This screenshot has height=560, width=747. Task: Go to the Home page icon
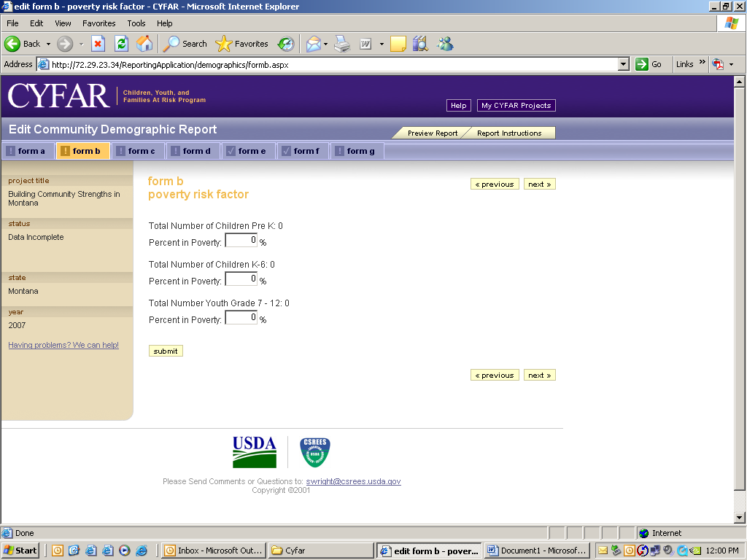pyautogui.click(x=144, y=44)
